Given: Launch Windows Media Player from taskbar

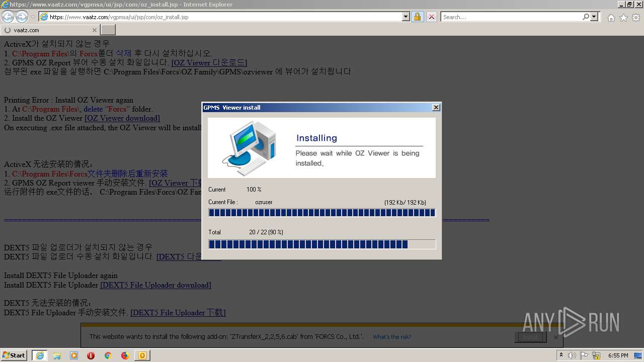Looking at the screenshot, I should 74,355.
